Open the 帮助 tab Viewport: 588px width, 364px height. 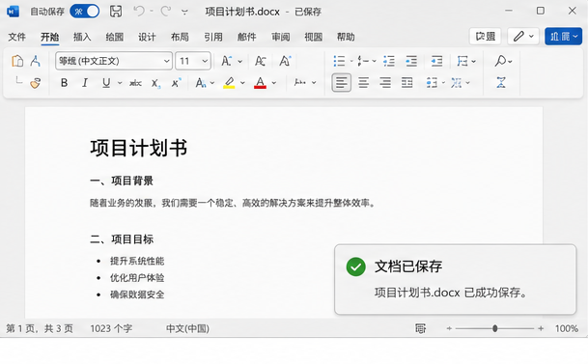coord(346,37)
